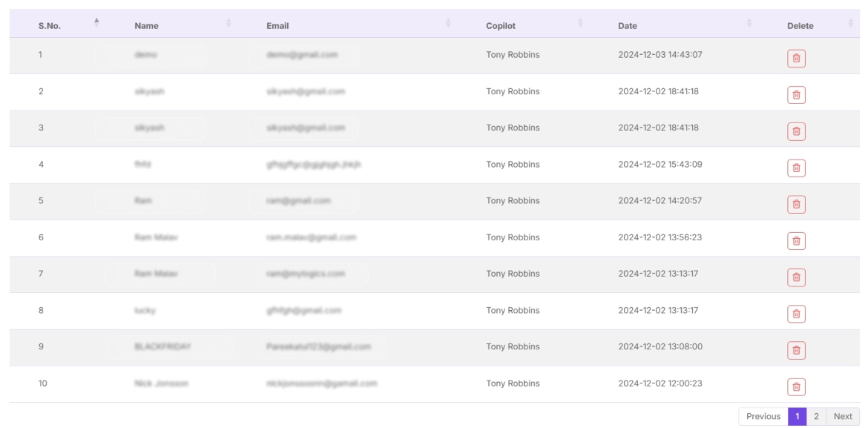This screenshot has width=868, height=428.
Task: Sort by the Copilot column header
Action: (x=501, y=26)
